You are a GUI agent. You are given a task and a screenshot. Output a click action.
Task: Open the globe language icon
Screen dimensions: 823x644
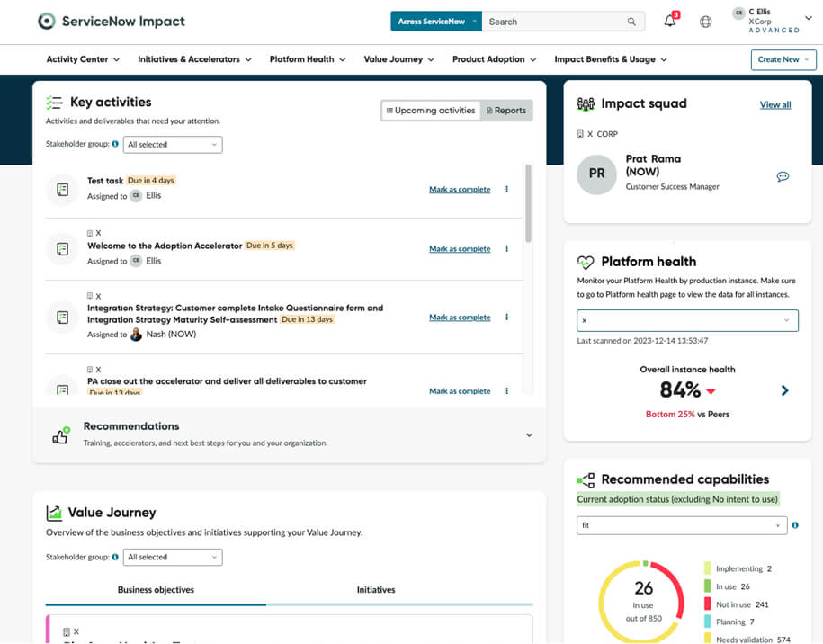[x=705, y=21]
